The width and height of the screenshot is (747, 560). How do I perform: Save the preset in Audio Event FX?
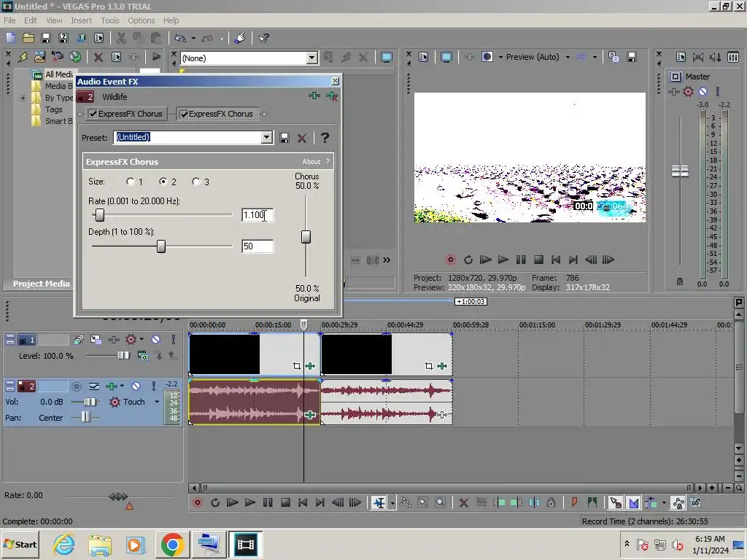pos(285,138)
